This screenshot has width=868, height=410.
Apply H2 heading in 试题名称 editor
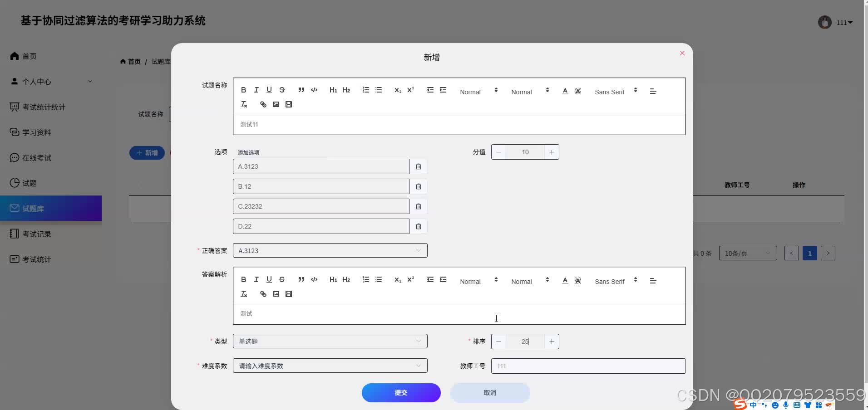(x=346, y=90)
